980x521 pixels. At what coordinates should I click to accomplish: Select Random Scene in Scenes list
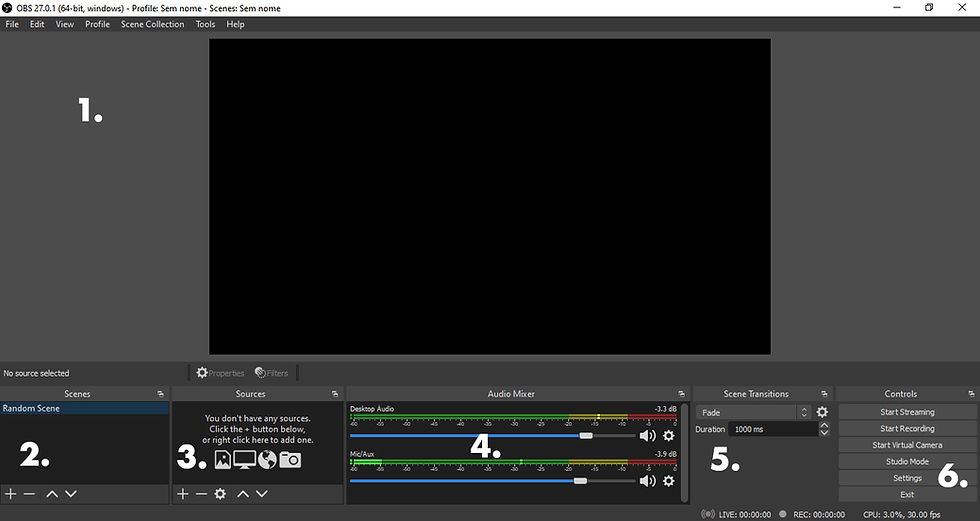click(84, 408)
